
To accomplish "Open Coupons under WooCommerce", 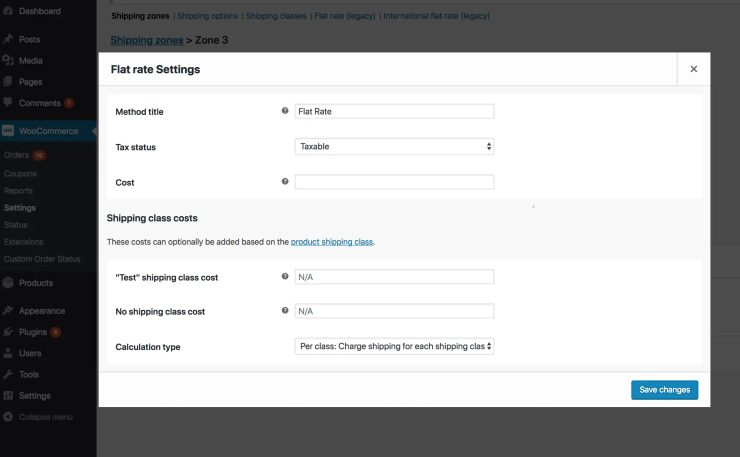I will click(x=20, y=174).
